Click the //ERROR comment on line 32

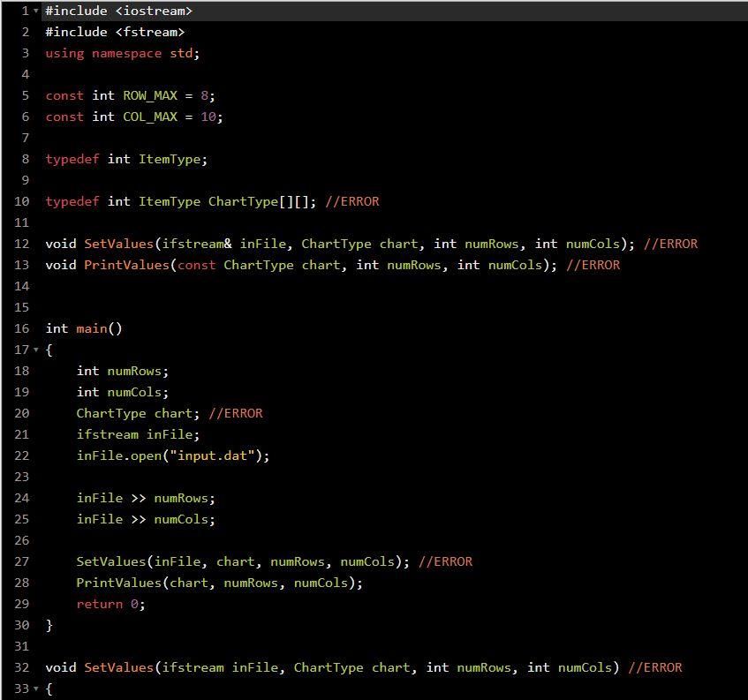(655, 667)
